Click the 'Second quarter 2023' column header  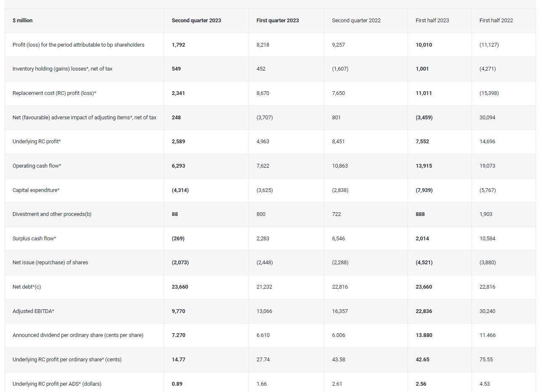pos(196,21)
